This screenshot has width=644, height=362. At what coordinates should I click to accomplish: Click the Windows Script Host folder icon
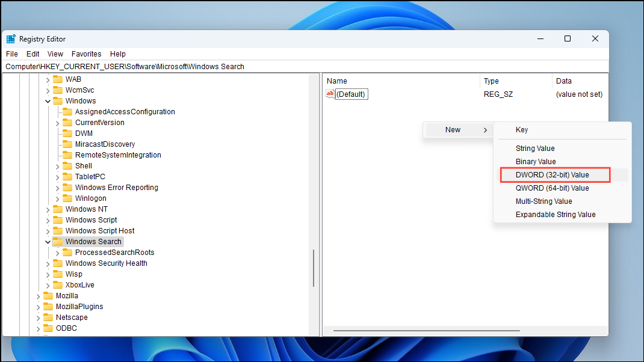[x=58, y=231]
